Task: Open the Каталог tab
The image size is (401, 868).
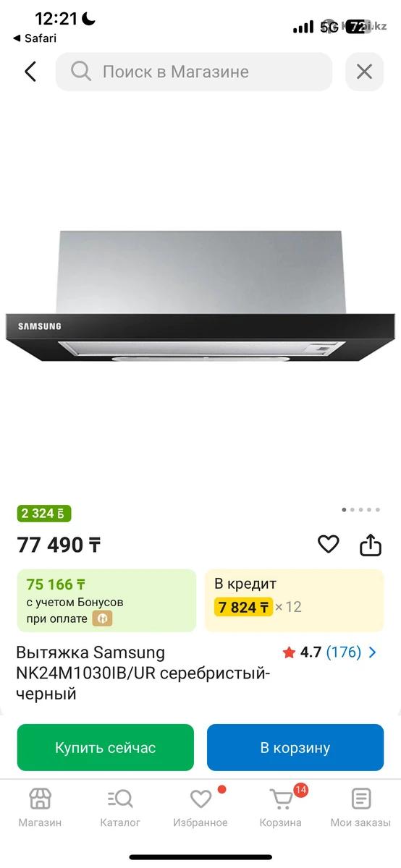Action: tap(120, 809)
